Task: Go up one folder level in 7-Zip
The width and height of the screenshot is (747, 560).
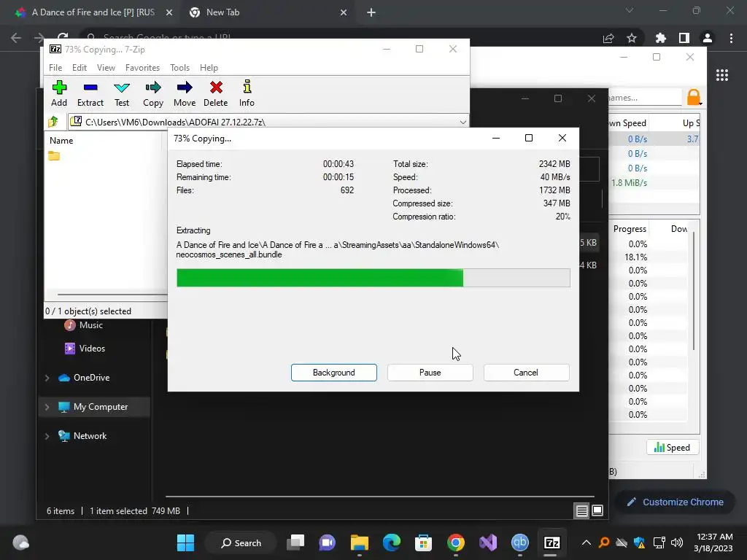Action: (x=53, y=122)
